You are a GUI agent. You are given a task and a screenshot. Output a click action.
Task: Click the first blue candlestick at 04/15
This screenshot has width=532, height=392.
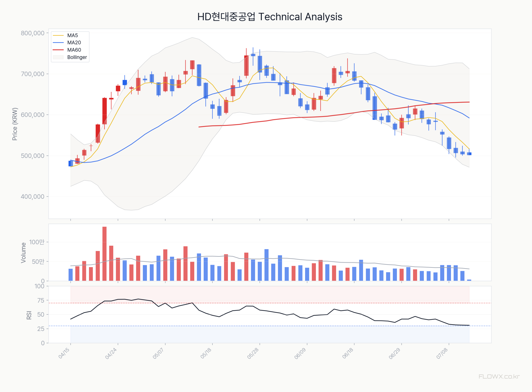71,164
